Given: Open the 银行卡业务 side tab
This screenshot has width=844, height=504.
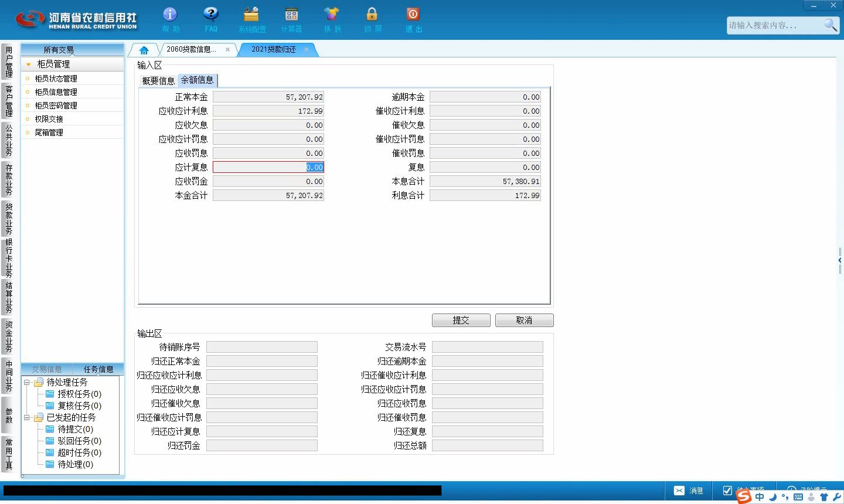Looking at the screenshot, I should pos(9,258).
